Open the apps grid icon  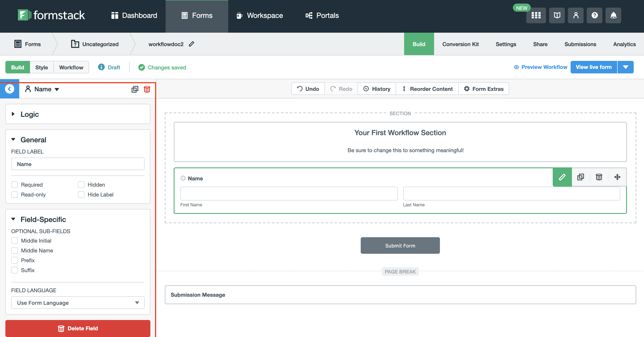pyautogui.click(x=536, y=15)
